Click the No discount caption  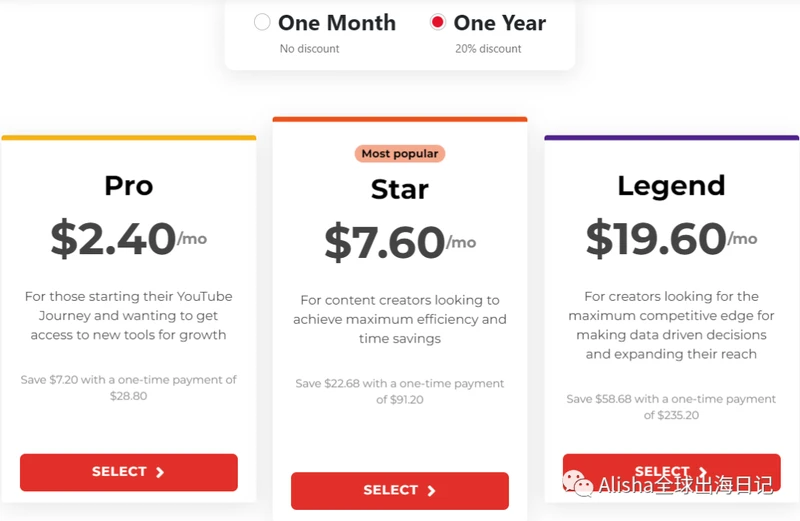pyautogui.click(x=309, y=48)
